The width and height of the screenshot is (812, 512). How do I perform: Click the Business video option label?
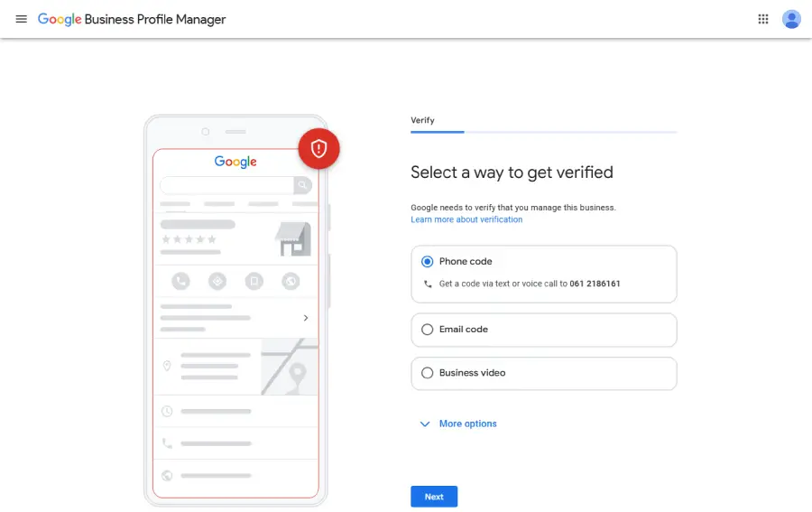472,373
